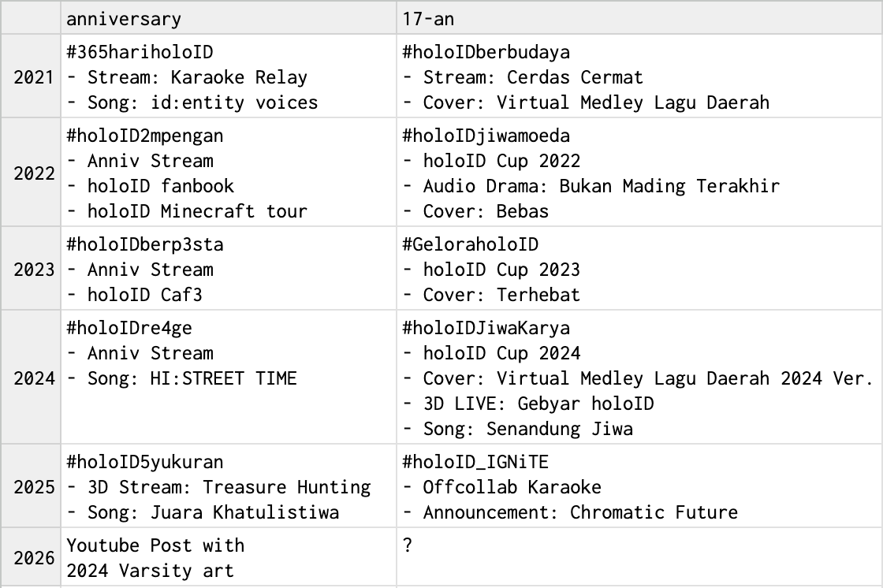Click the 2022 row header

tap(31, 173)
